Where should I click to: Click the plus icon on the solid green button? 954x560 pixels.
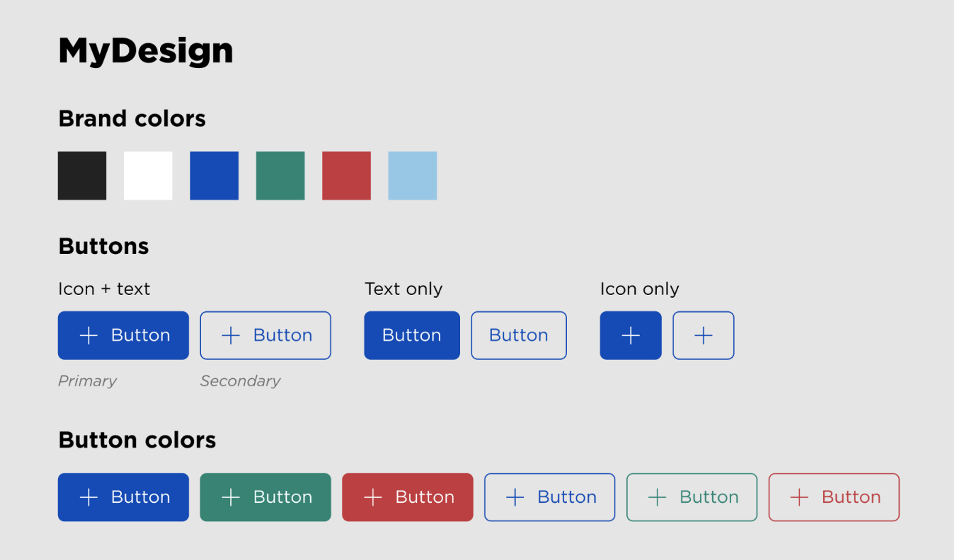tap(231, 497)
